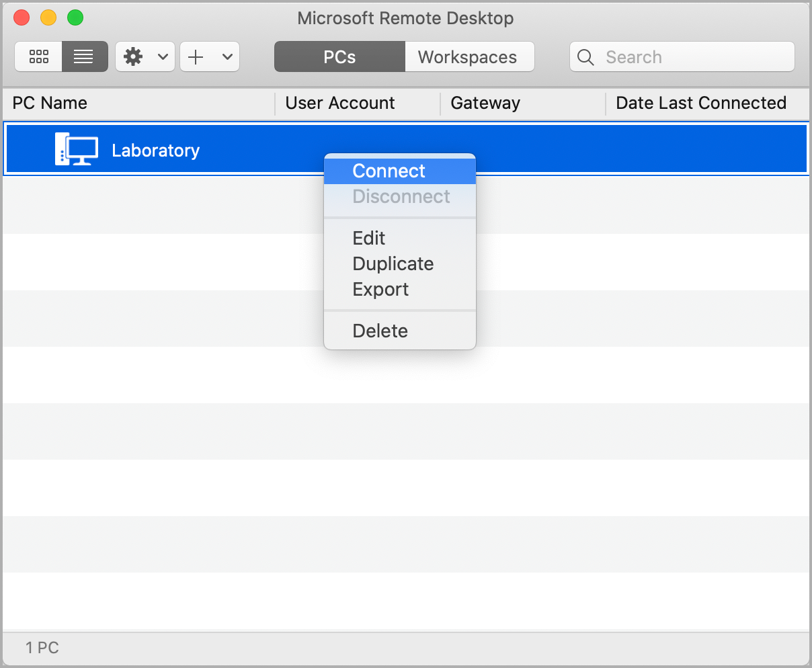Expand the settings gear dropdown arrow

pyautogui.click(x=162, y=57)
